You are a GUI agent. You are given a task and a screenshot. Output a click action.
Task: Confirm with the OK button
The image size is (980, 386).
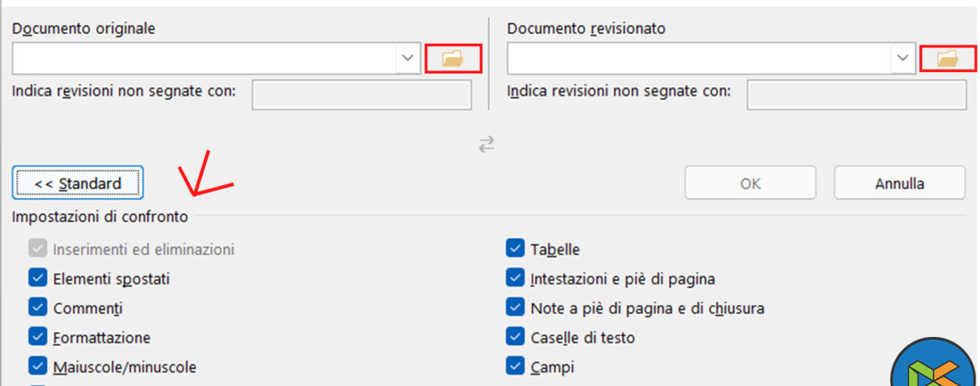pyautogui.click(x=750, y=183)
